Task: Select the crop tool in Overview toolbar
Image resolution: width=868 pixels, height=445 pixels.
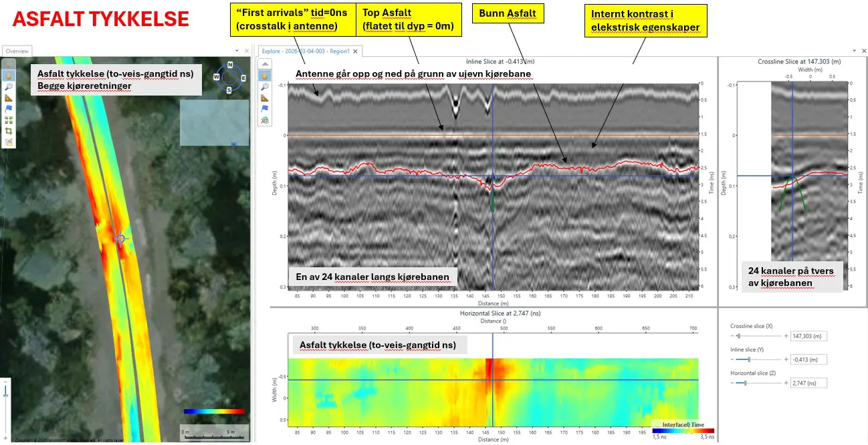Action: [9, 131]
